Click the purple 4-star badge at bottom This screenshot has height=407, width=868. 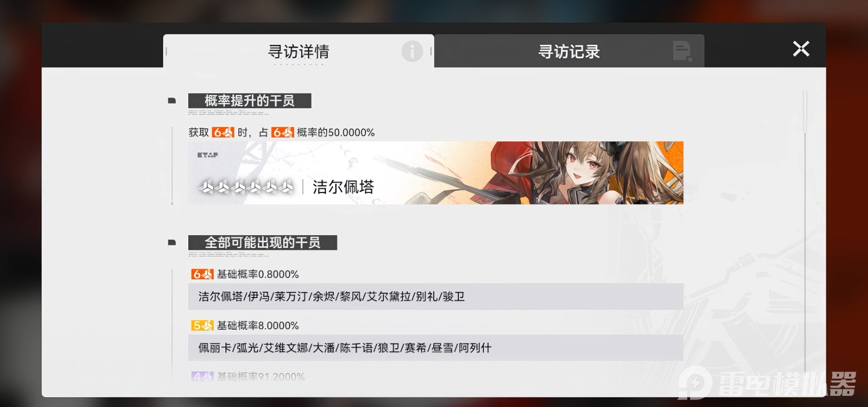[x=202, y=376]
